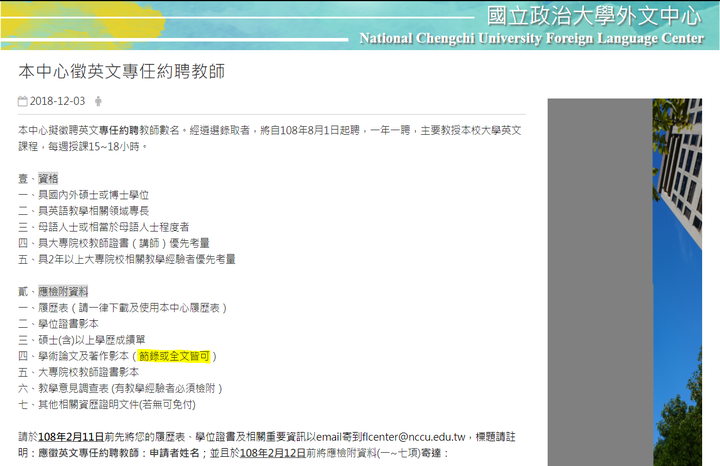Click the line 具國內外碩士或博士學位
Viewport: 720px width, 466px height.
[x=93, y=195]
